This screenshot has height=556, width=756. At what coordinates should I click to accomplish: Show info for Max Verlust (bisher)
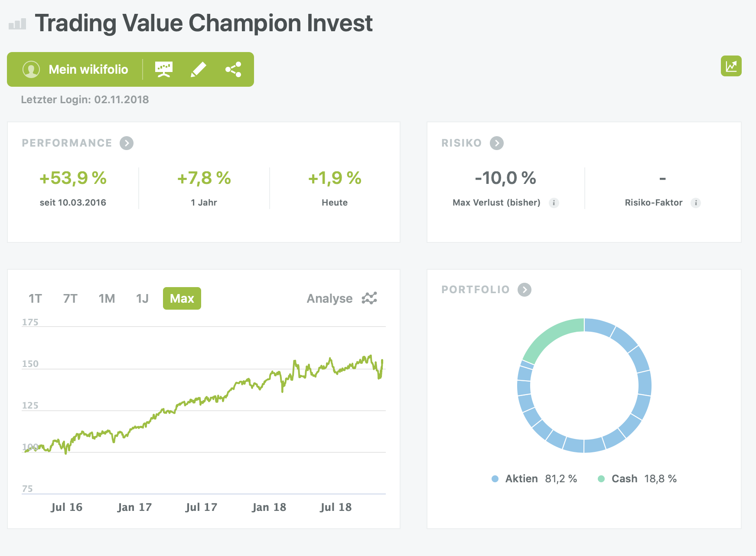(554, 203)
